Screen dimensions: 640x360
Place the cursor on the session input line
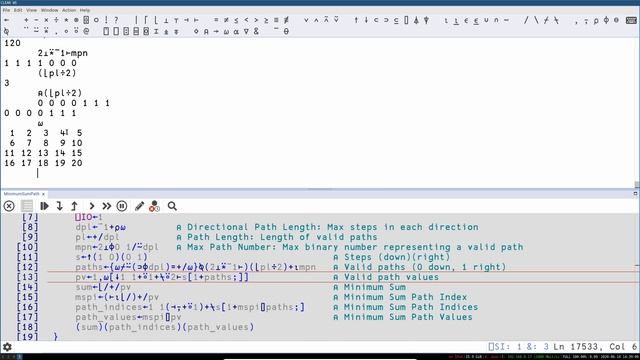pyautogui.click(x=318, y=173)
